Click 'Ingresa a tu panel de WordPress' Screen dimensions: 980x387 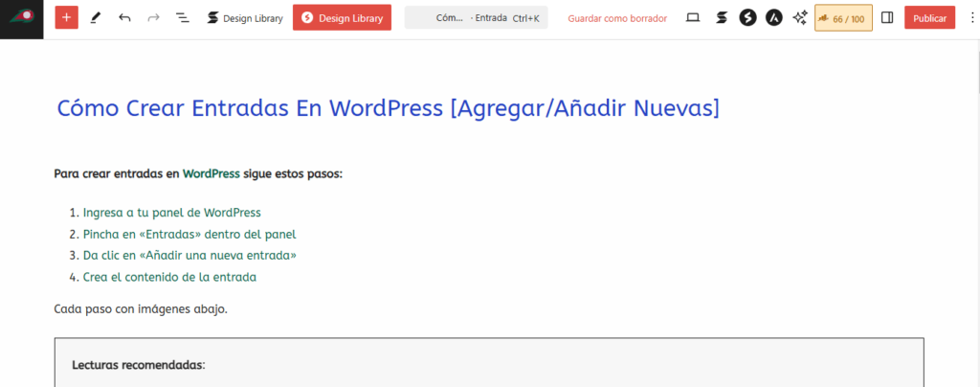(x=172, y=213)
